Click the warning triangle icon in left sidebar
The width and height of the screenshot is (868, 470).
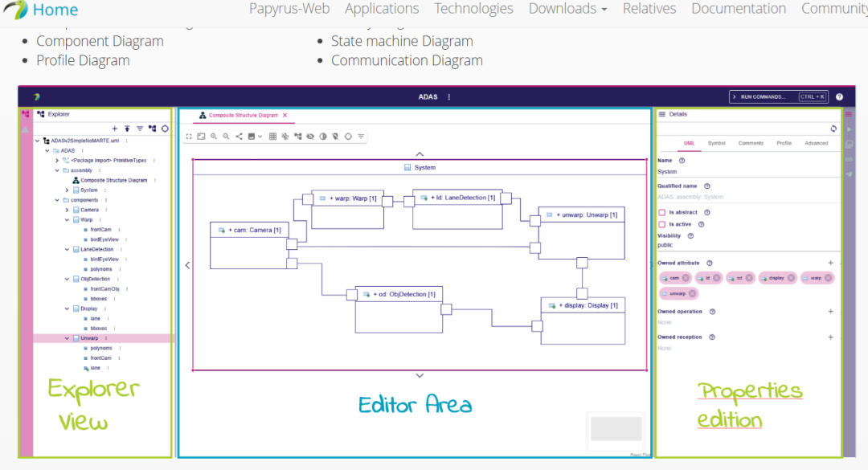click(x=26, y=129)
